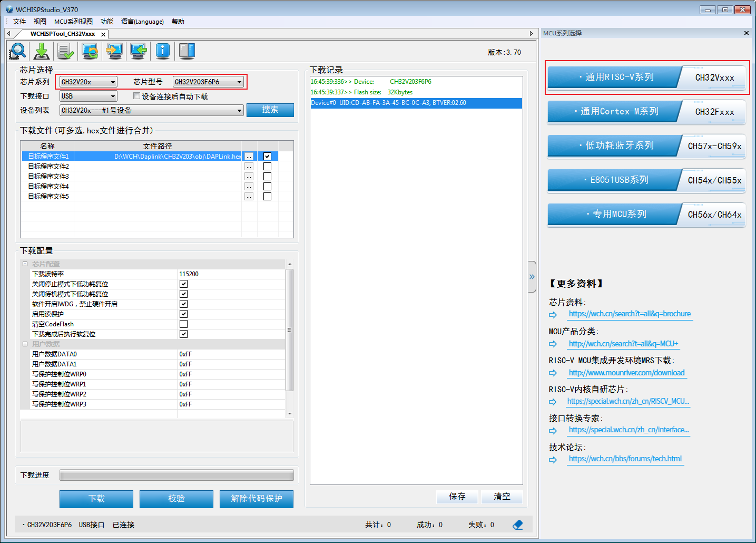The height and width of the screenshot is (543, 756).
Task: Click the magnifier search device toolbar icon
Action: [x=17, y=51]
